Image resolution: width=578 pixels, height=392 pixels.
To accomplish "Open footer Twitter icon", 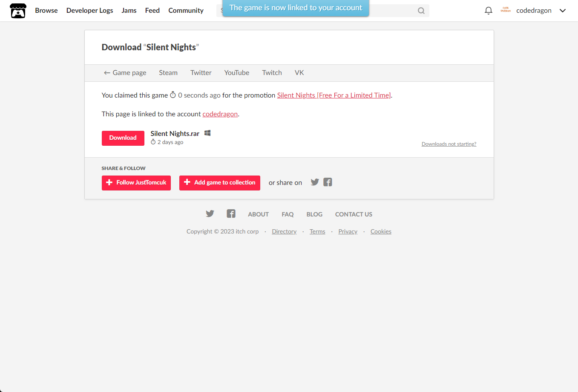I will click(x=210, y=214).
